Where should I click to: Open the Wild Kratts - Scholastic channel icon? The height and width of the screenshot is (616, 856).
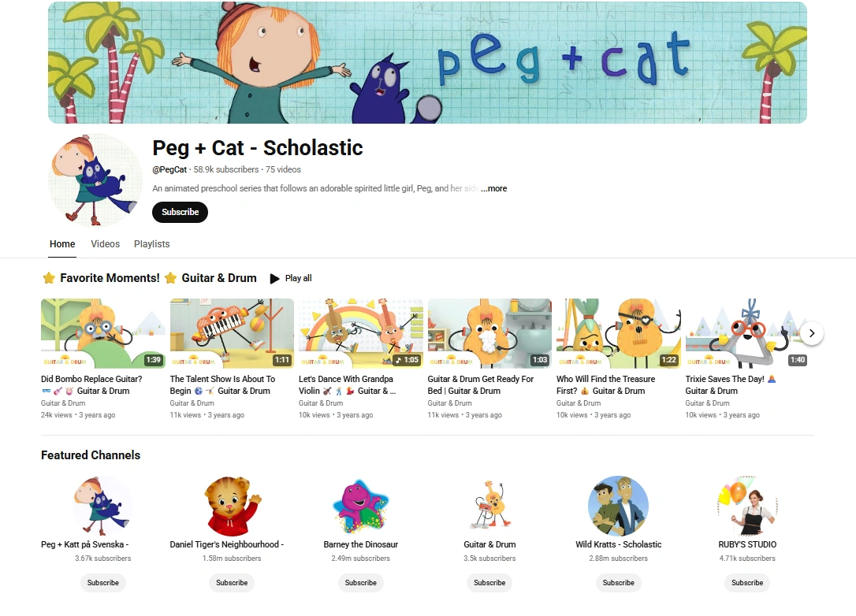pyautogui.click(x=618, y=507)
